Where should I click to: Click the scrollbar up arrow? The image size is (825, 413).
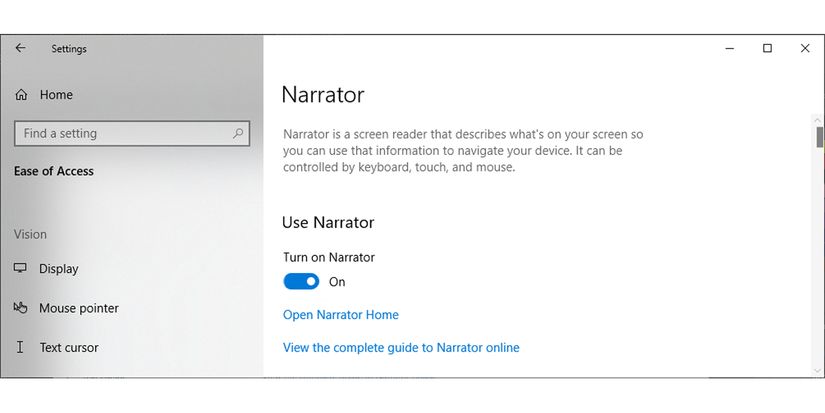click(x=820, y=119)
